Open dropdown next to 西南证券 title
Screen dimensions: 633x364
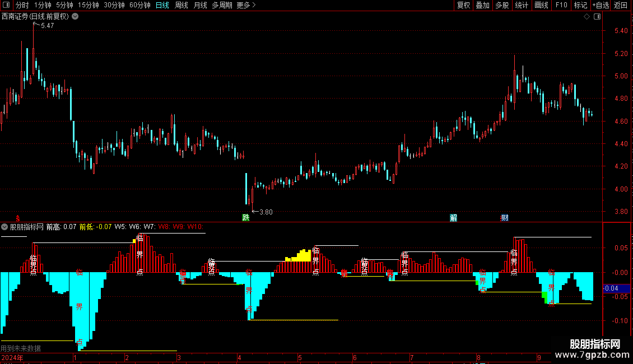tap(75, 17)
